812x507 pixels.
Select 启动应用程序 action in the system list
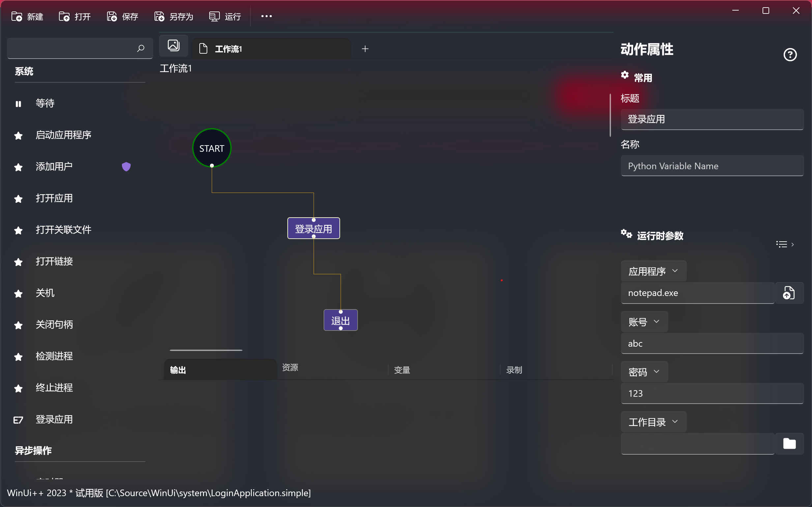tap(63, 135)
